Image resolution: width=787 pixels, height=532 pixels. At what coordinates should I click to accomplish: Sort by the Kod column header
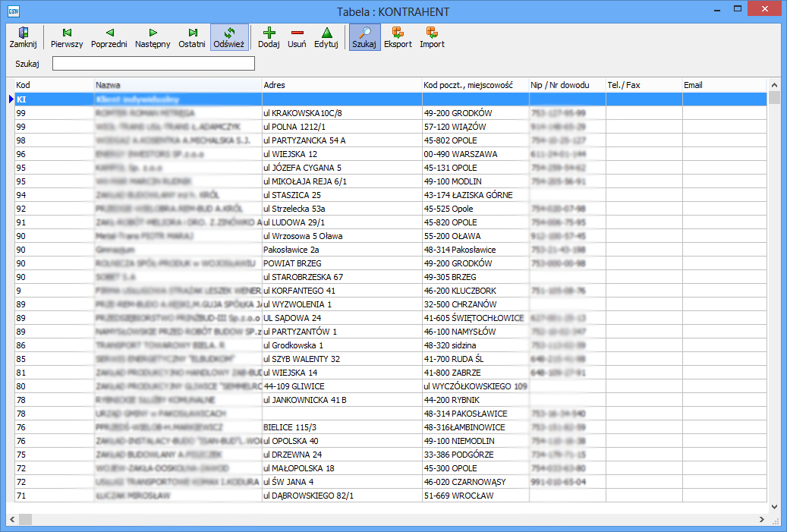[54, 85]
